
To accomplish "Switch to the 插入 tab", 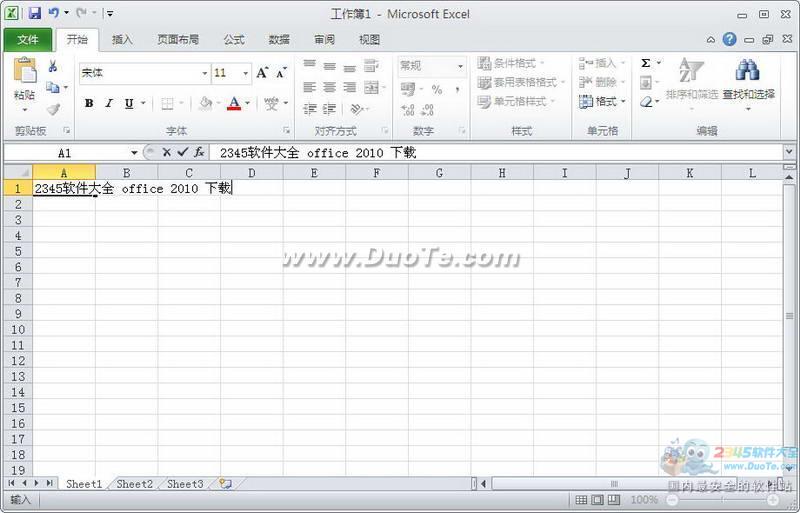I will click(122, 40).
